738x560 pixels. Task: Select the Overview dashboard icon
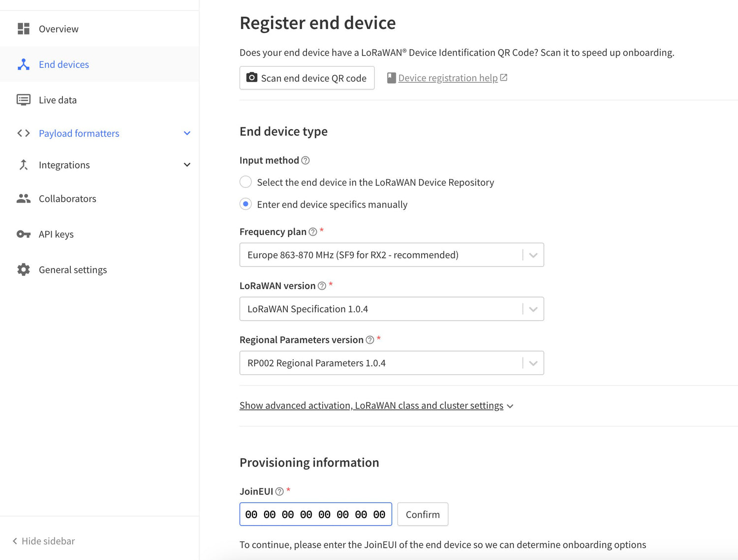(x=23, y=29)
